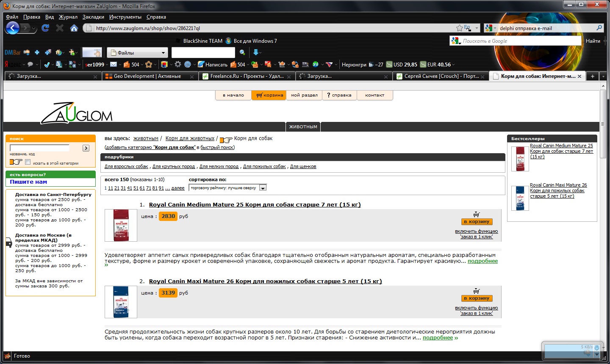Viewport: 610px width, 364px height.
Task: Open the list all tabs dropdown
Action: [x=603, y=76]
